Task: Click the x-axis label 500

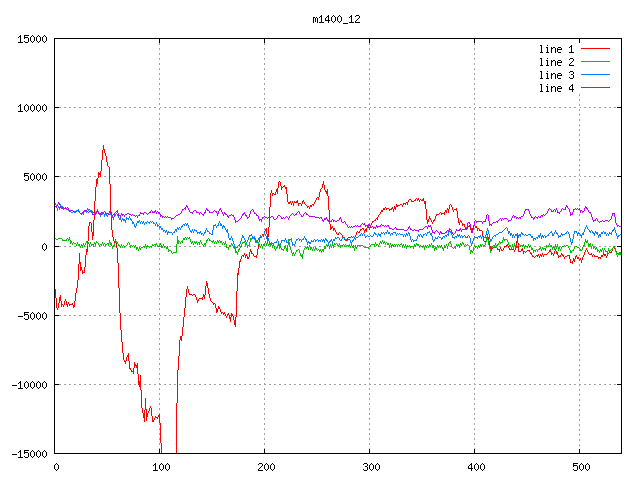Action: pyautogui.click(x=581, y=467)
